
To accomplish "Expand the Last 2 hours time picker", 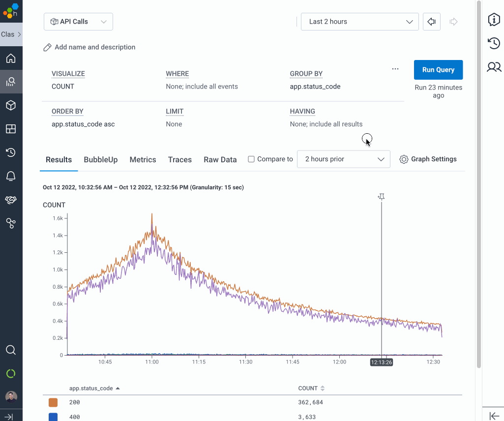I will [359, 22].
